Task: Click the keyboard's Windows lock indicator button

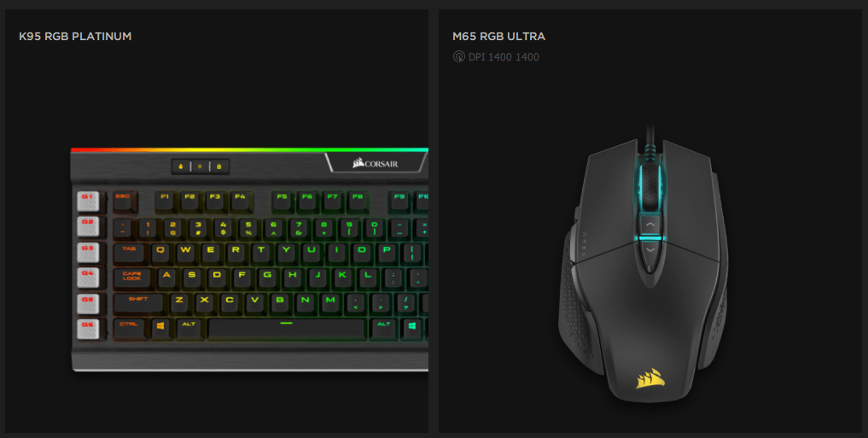Action: [219, 166]
